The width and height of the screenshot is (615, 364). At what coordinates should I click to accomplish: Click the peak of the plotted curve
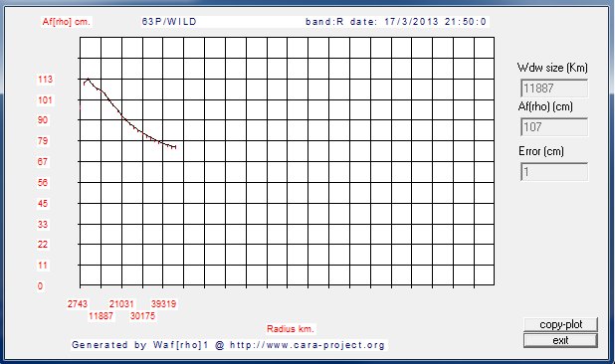[x=89, y=80]
